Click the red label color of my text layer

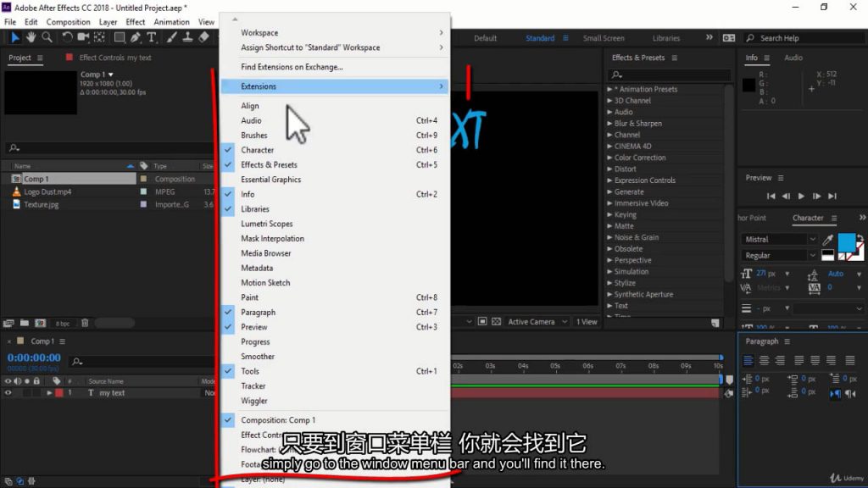(59, 393)
